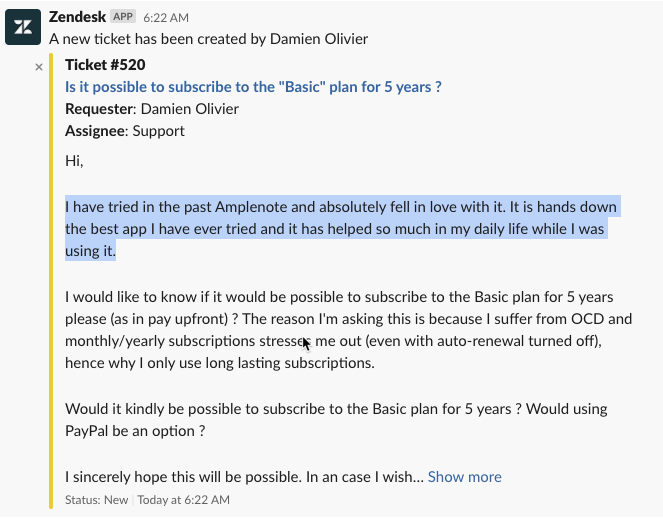Screen dimensions: 663x525
Task: Open the 6:22 AM message timestamp link
Action: 166,18
